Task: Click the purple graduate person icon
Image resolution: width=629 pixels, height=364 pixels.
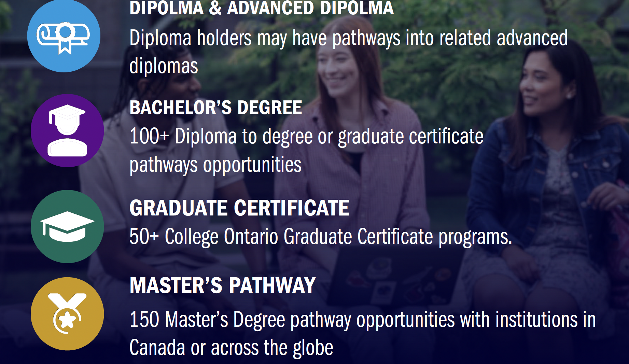Action: click(x=67, y=130)
